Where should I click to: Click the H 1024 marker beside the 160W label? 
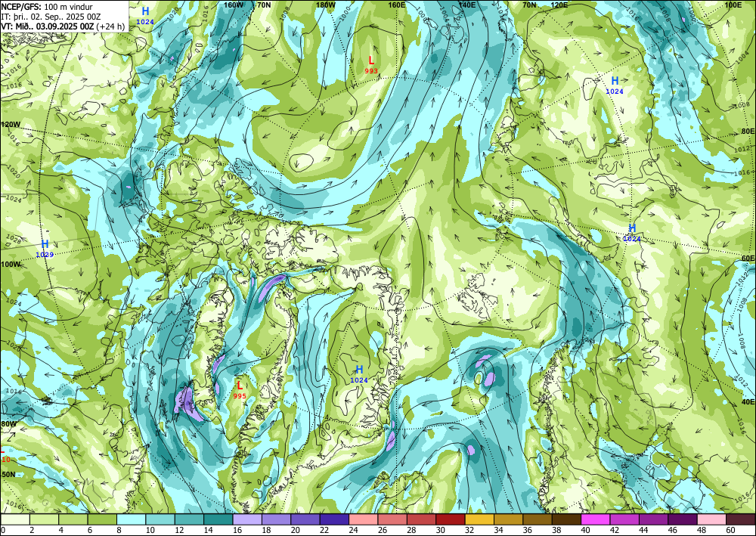pyautogui.click(x=145, y=15)
